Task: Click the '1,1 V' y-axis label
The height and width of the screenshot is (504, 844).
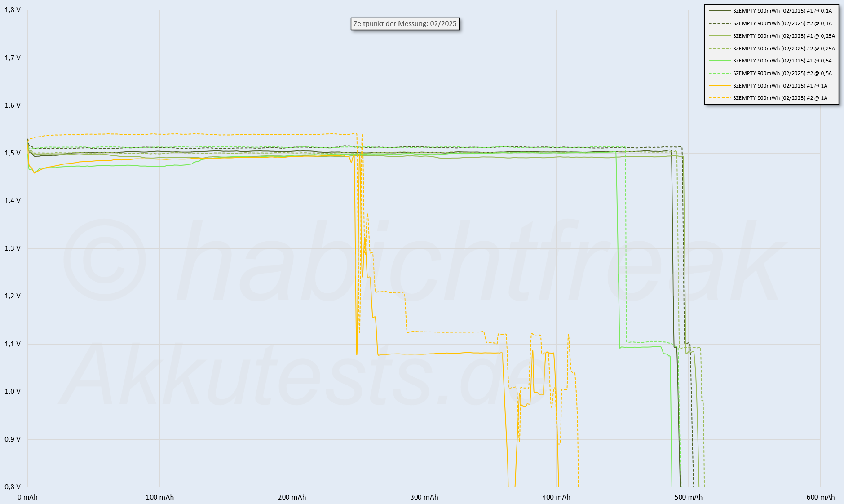Action: 13,344
